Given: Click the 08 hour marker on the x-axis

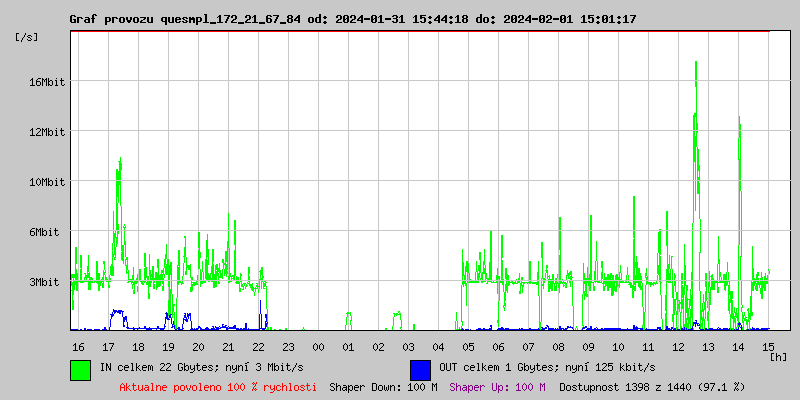Looking at the screenshot, I should click(x=558, y=346).
